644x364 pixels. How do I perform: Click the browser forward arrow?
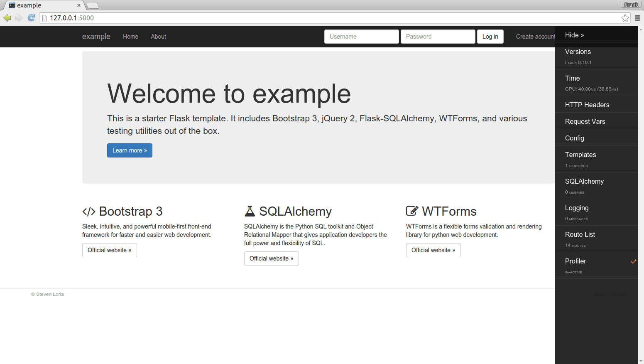coord(19,18)
